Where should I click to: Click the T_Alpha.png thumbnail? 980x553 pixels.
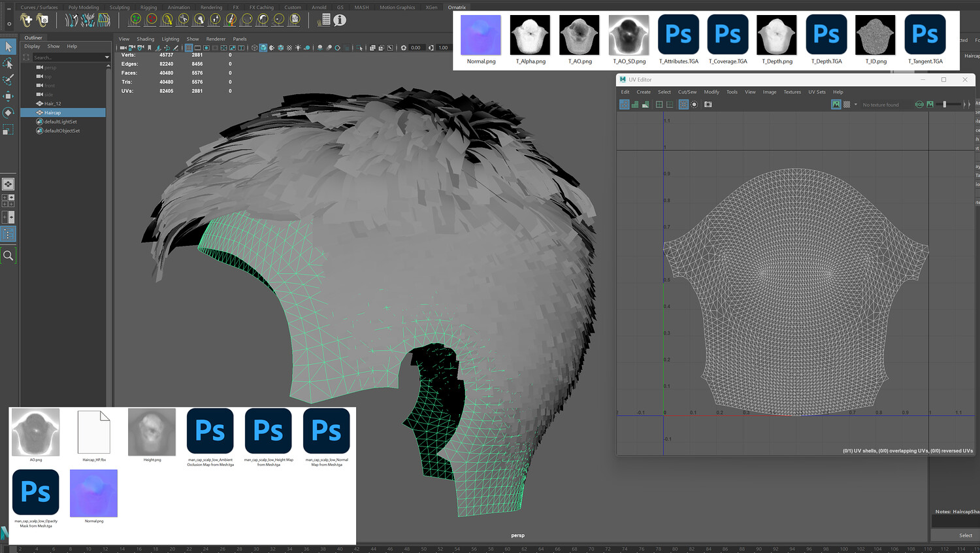(x=531, y=35)
